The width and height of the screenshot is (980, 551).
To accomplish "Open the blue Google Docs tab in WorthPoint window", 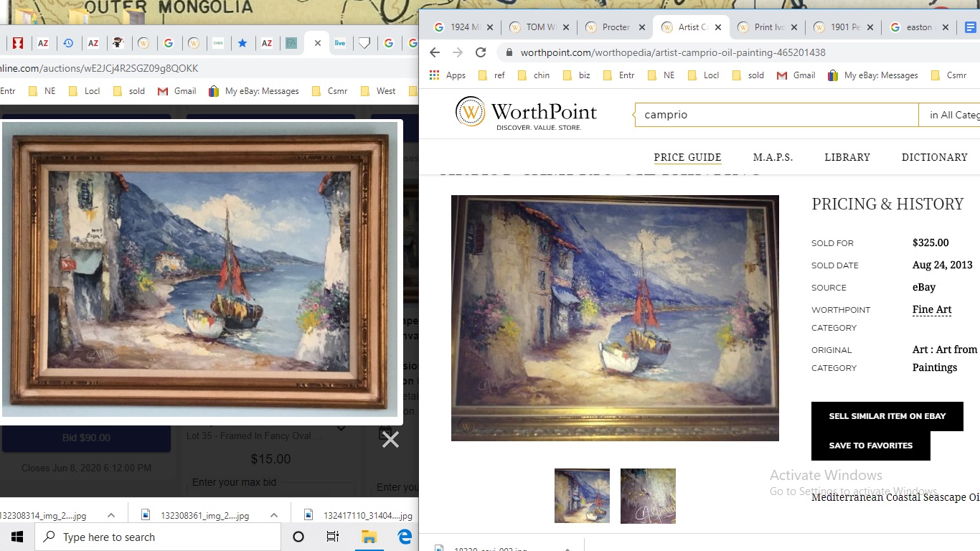I will 971,27.
